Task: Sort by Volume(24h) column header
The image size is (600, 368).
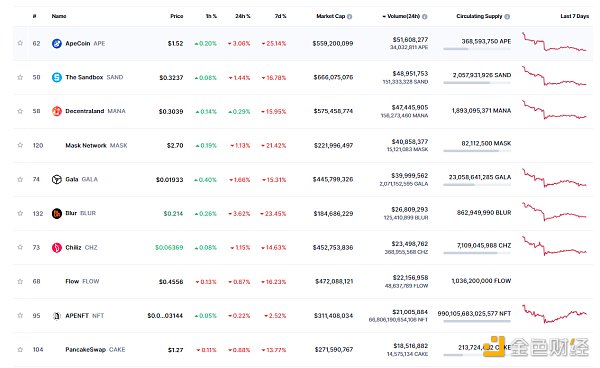Action: (403, 16)
